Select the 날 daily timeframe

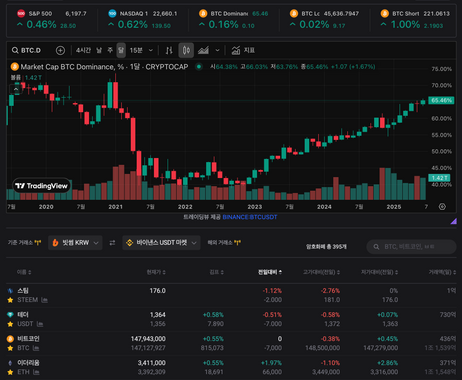tap(99, 50)
